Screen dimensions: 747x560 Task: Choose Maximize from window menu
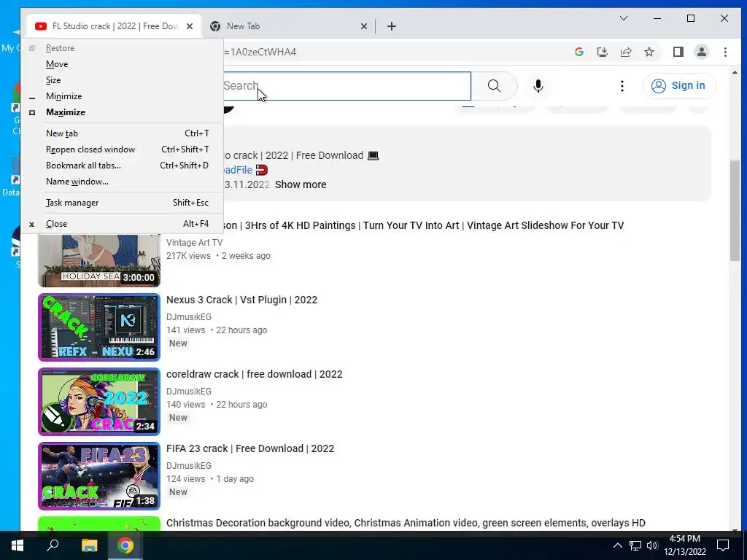point(122,112)
